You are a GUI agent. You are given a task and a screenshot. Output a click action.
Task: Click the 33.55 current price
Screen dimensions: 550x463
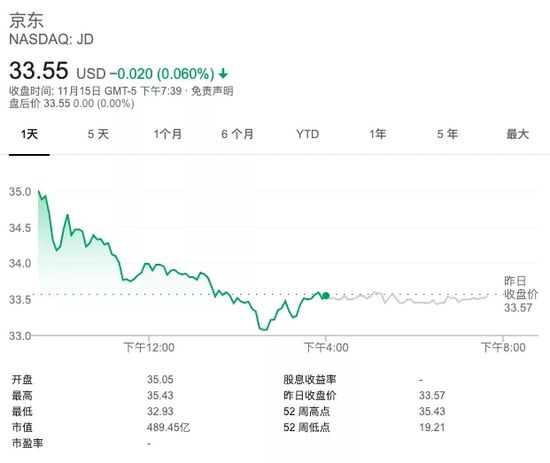39,71
